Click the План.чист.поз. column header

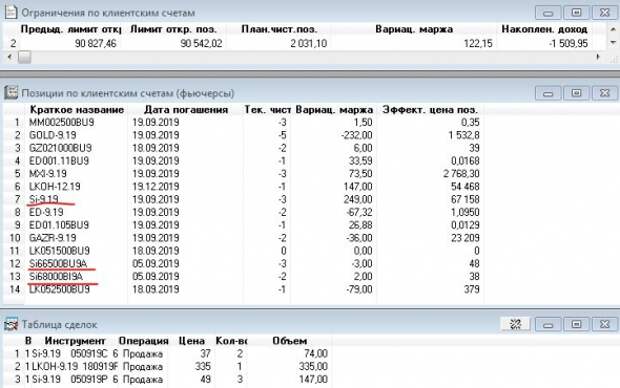click(x=279, y=29)
